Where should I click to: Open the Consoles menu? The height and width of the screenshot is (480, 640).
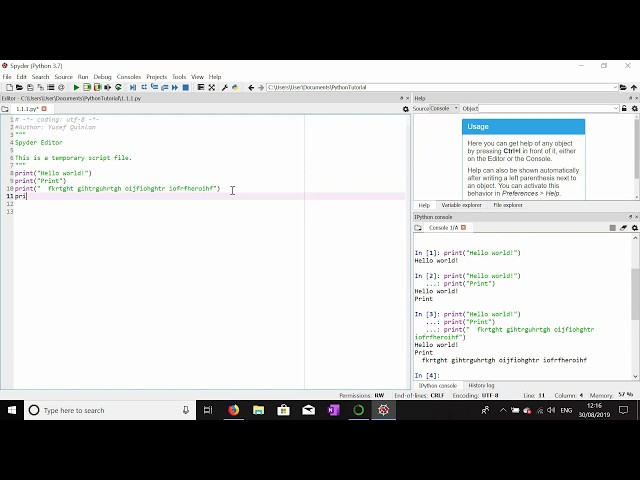pyautogui.click(x=129, y=77)
